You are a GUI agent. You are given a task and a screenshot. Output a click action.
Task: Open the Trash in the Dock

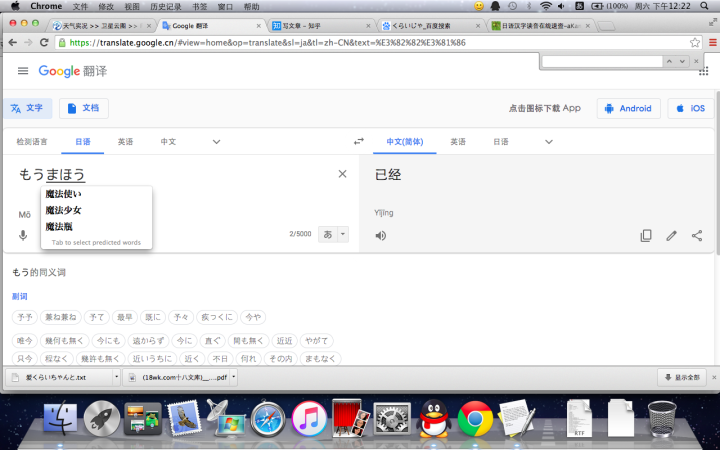tap(662, 418)
